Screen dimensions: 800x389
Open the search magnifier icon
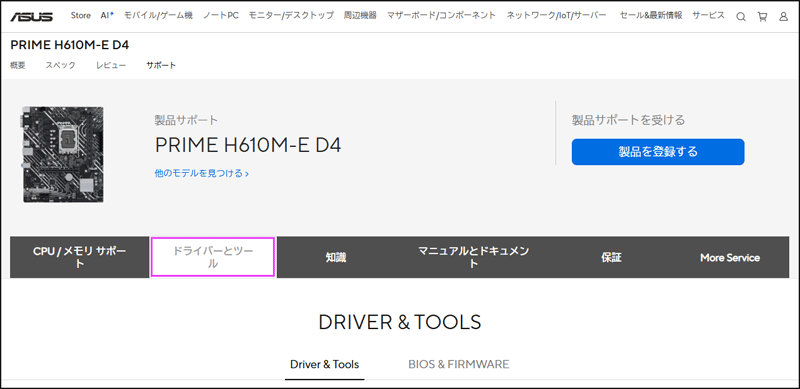(x=741, y=16)
